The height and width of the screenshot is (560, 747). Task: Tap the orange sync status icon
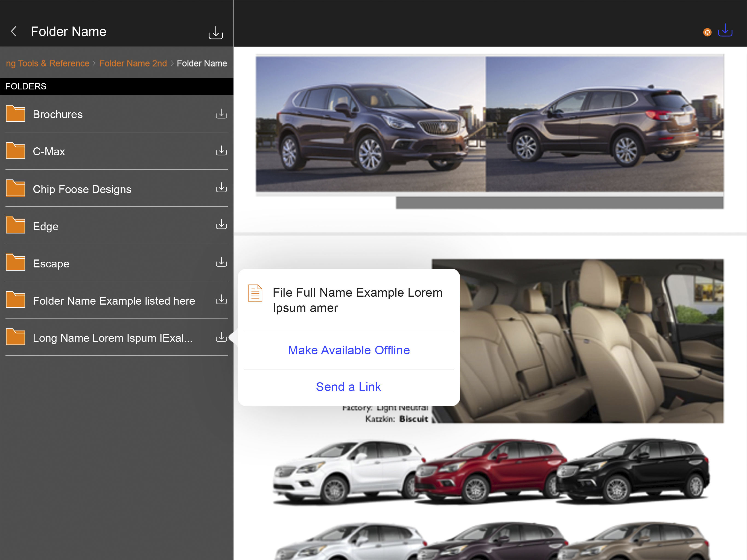tap(707, 32)
